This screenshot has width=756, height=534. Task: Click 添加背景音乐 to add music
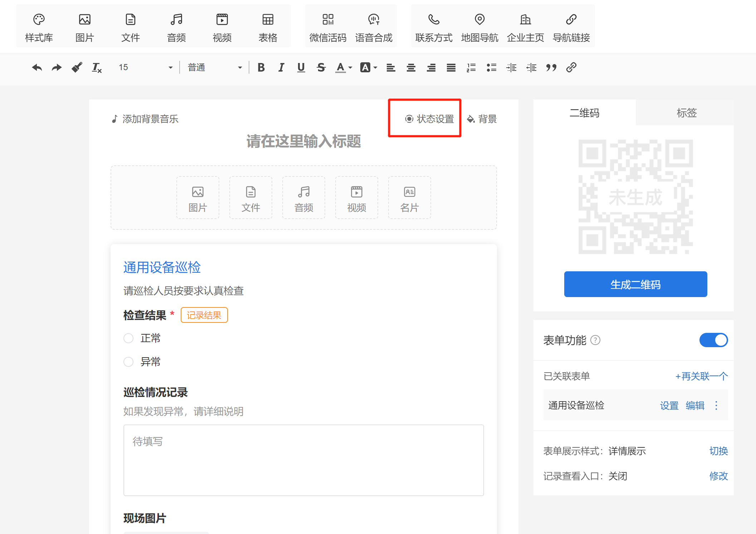click(145, 119)
